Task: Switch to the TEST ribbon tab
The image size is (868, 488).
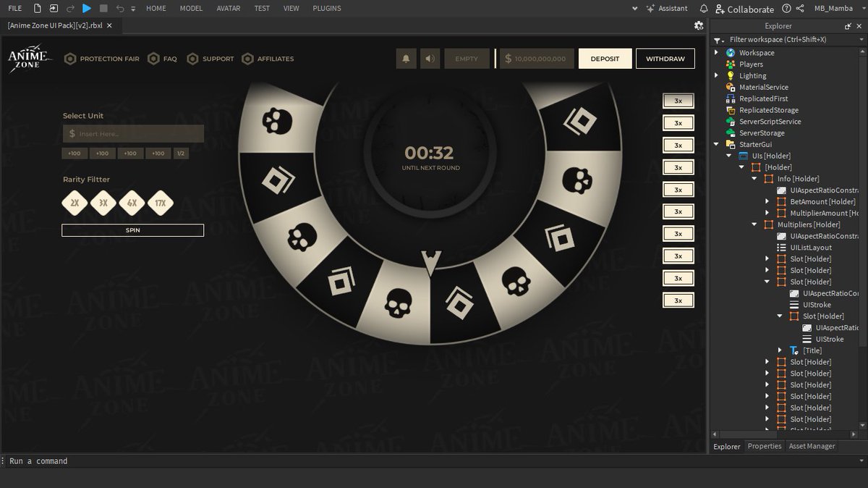Action: [262, 9]
